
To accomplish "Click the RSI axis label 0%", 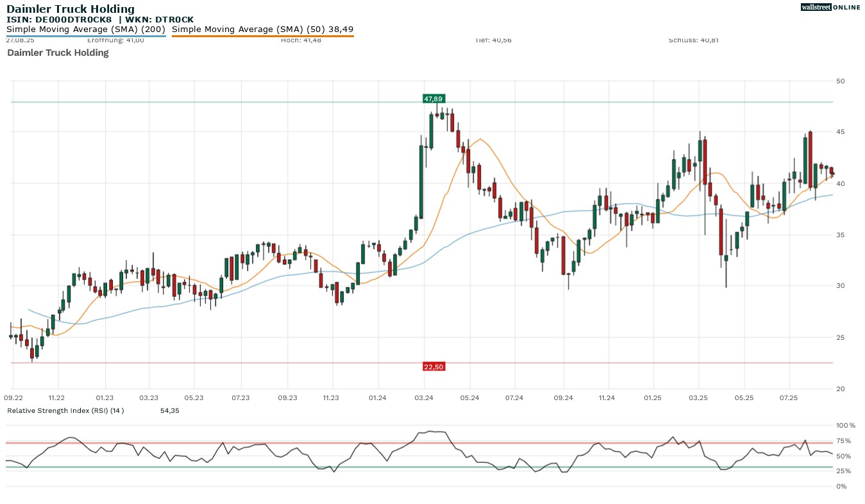I will tap(842, 487).
